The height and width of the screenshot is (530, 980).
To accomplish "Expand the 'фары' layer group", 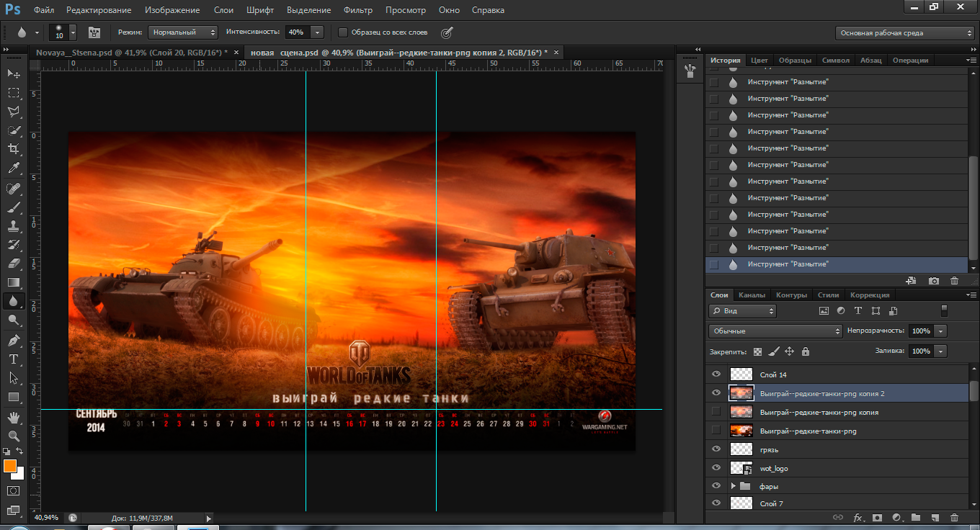I will pos(733,486).
